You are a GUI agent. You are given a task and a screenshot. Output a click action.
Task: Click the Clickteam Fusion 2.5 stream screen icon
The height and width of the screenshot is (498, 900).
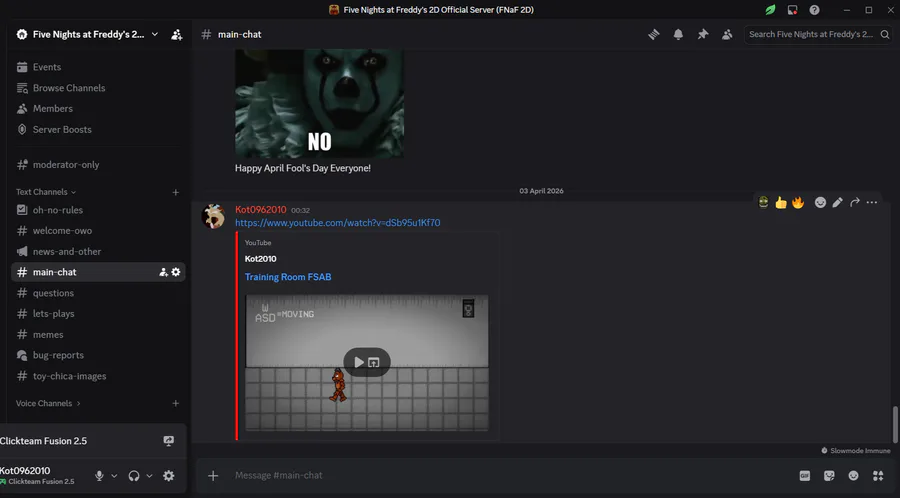169,441
